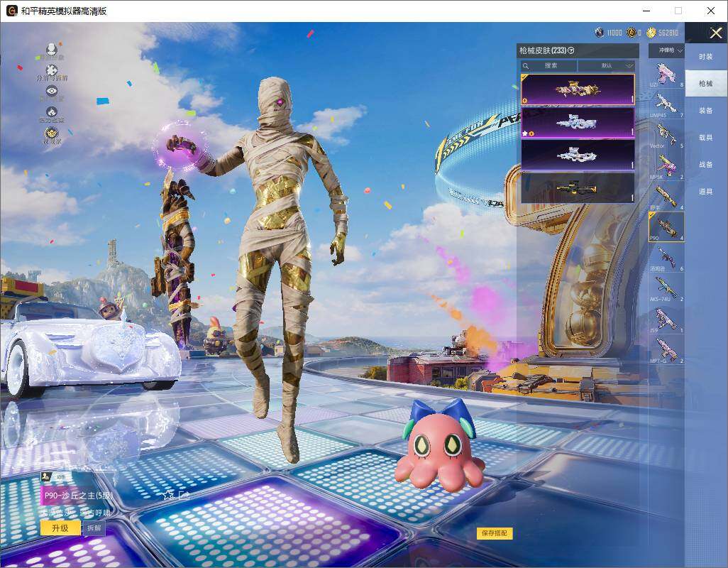
Task: Click the share icon beside the star
Action: 184,495
